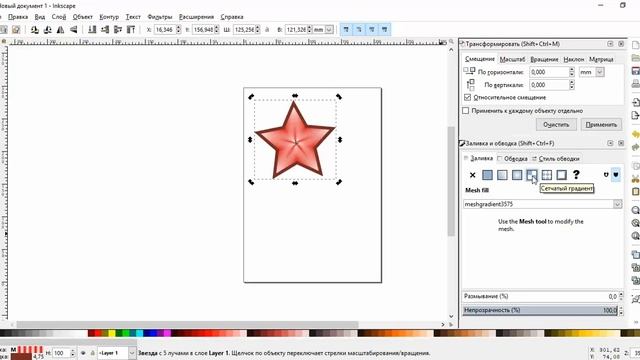The image size is (640, 360).
Task: Click the Очистить button
Action: (x=556, y=124)
